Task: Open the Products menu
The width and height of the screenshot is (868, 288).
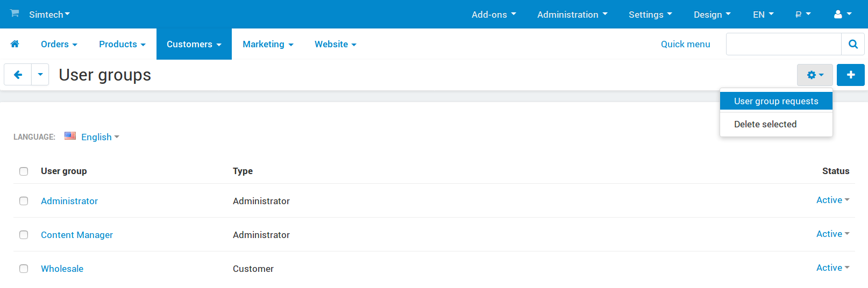Action: pos(122,44)
